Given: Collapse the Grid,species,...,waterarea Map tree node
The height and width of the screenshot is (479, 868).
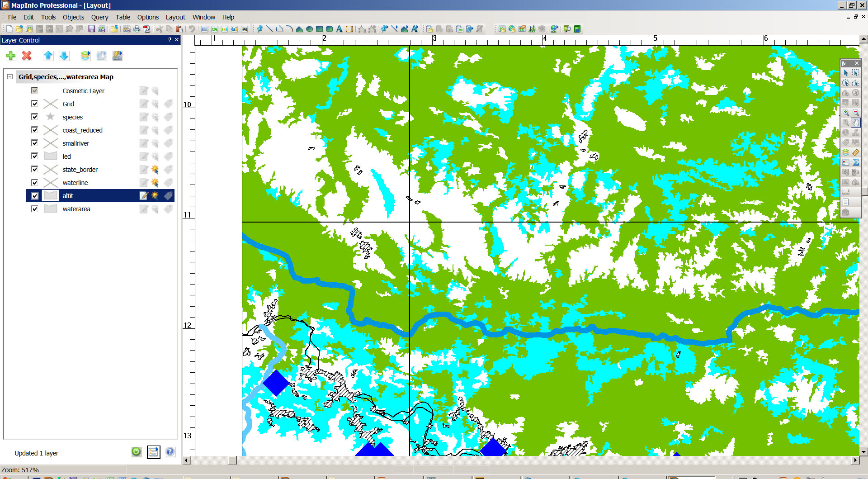Looking at the screenshot, I should [x=10, y=77].
